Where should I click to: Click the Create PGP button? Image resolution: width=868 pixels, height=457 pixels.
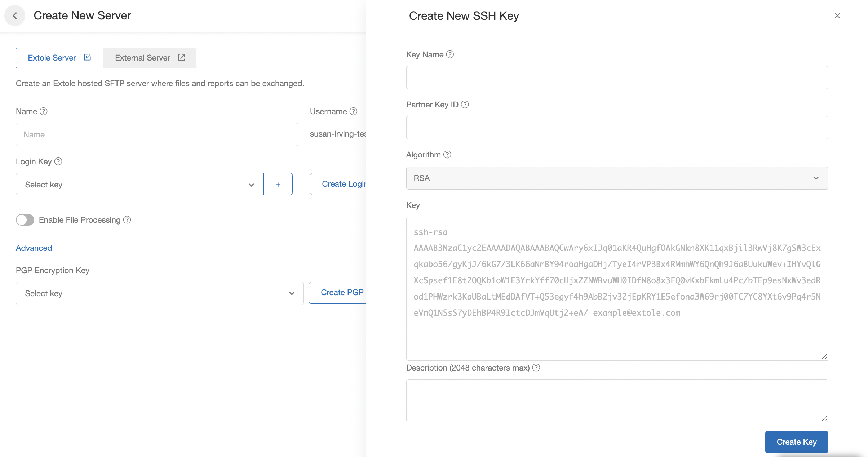pos(338,293)
